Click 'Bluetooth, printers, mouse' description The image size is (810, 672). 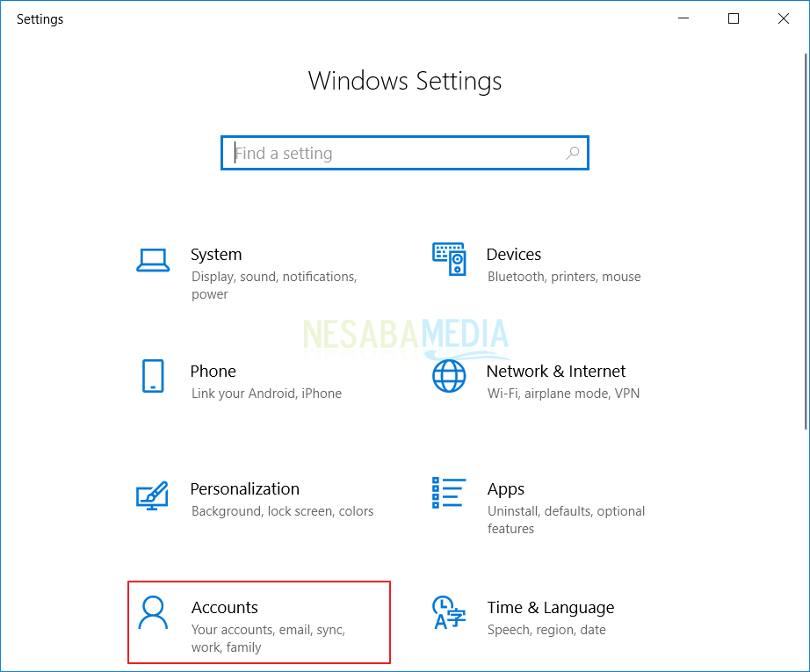564,277
